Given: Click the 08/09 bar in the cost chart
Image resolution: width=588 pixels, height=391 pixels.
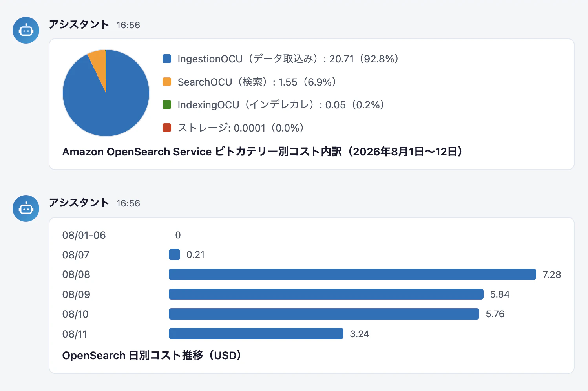Looking at the screenshot, I should coord(326,294).
